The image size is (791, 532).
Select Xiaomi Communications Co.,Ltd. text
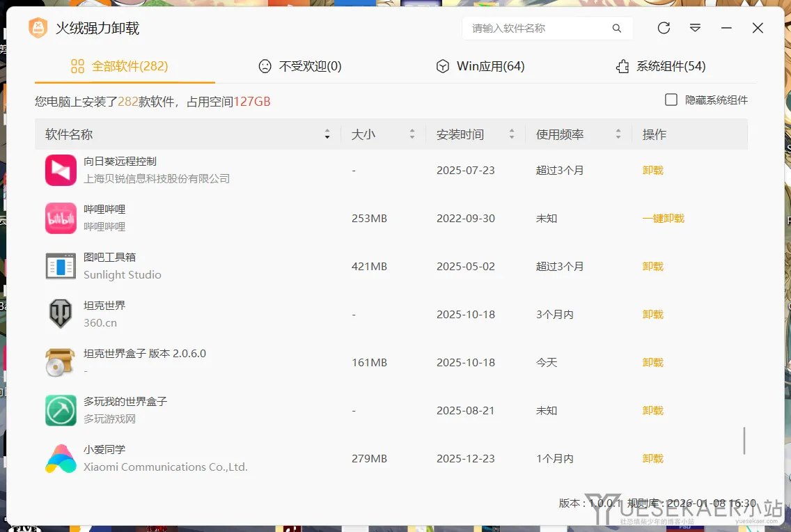click(166, 467)
